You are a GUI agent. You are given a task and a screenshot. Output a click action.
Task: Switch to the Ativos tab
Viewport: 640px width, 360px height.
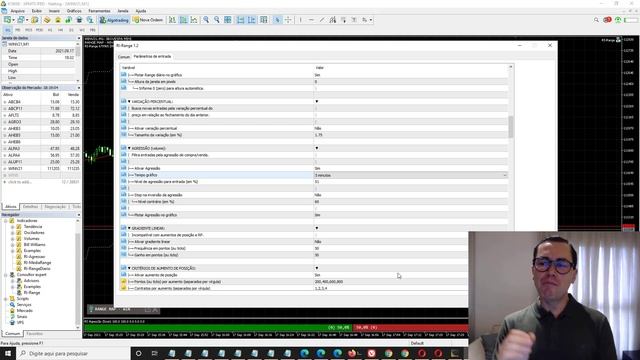click(x=11, y=207)
